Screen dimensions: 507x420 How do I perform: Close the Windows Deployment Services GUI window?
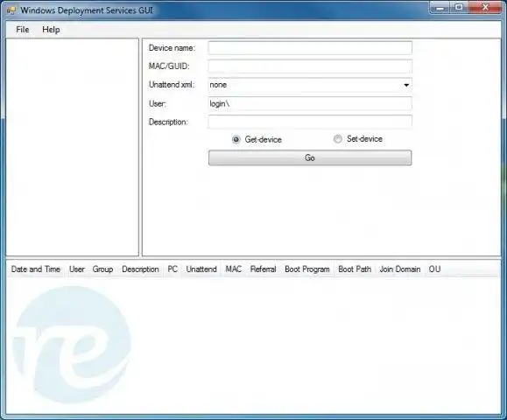pos(485,7)
